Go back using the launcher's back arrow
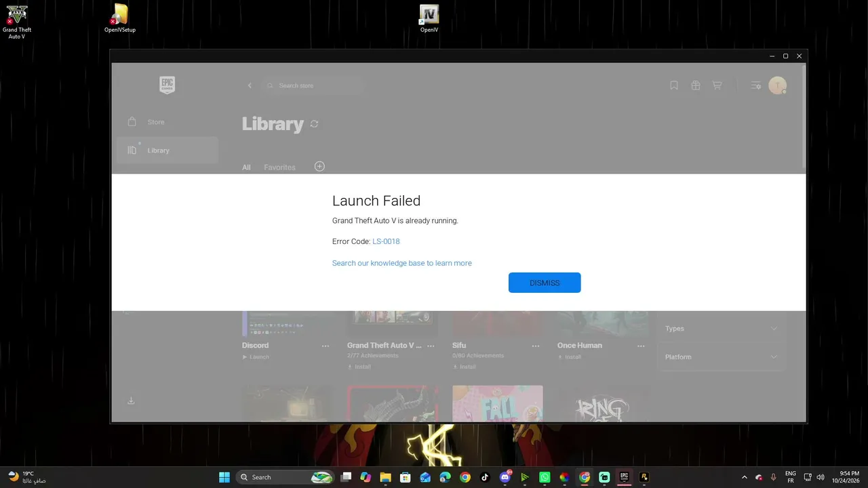Viewport: 868px width, 488px height. click(250, 85)
